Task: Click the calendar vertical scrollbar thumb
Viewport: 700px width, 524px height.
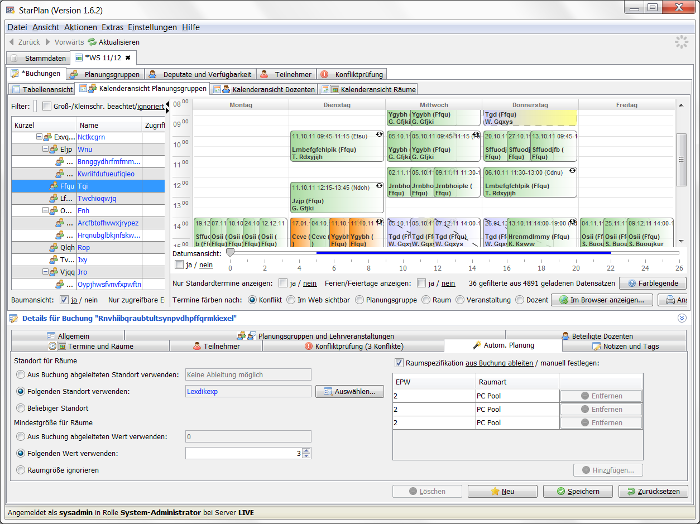Action: tap(681, 160)
